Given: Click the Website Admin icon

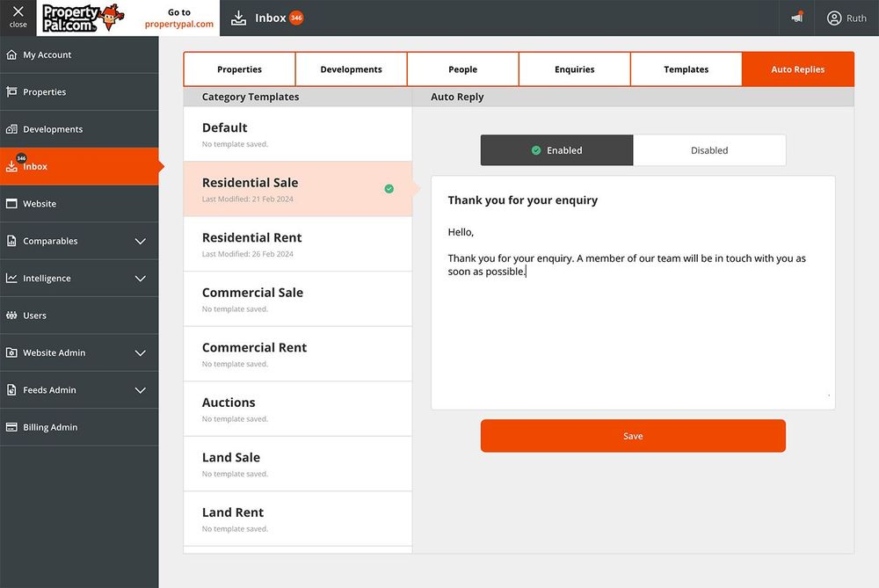Looking at the screenshot, I should [x=11, y=352].
